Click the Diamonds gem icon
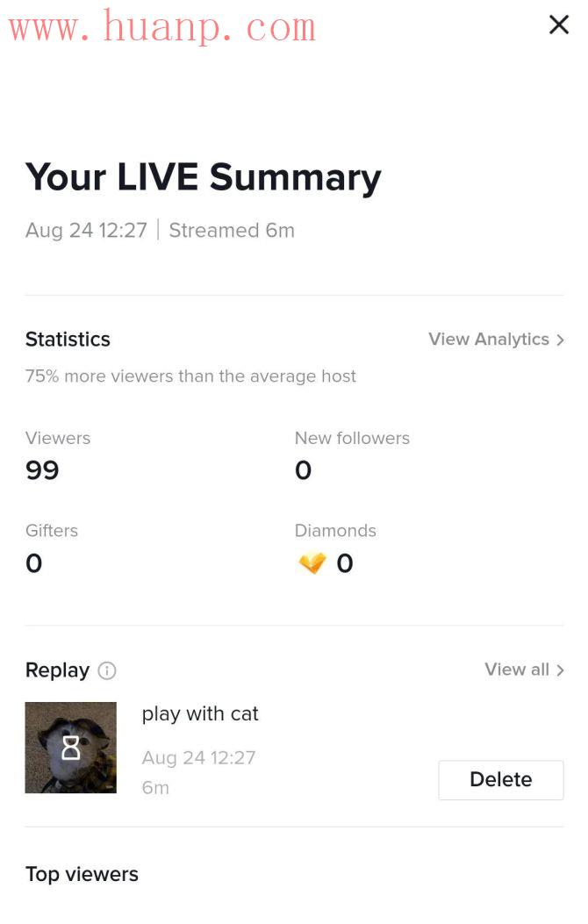The height and width of the screenshot is (924, 588). pos(312,563)
